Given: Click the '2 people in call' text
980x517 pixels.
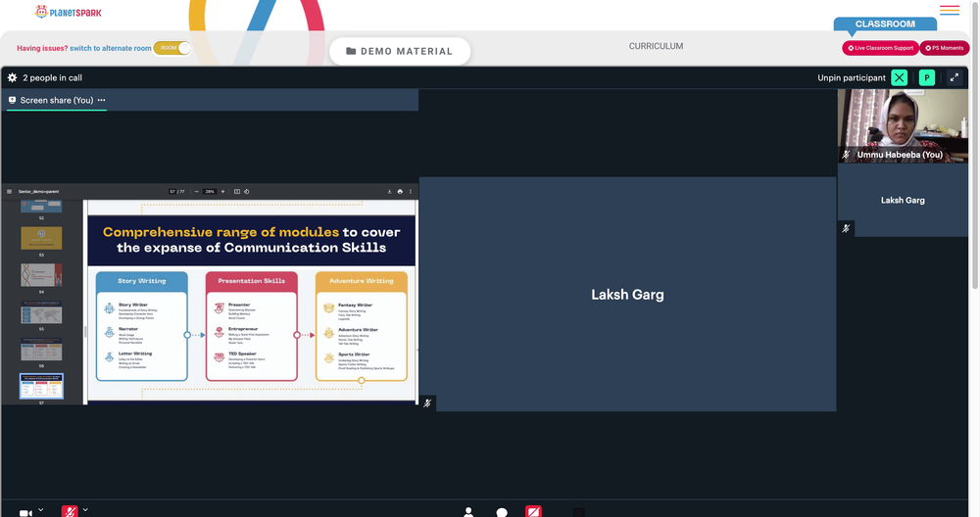Looking at the screenshot, I should [53, 78].
